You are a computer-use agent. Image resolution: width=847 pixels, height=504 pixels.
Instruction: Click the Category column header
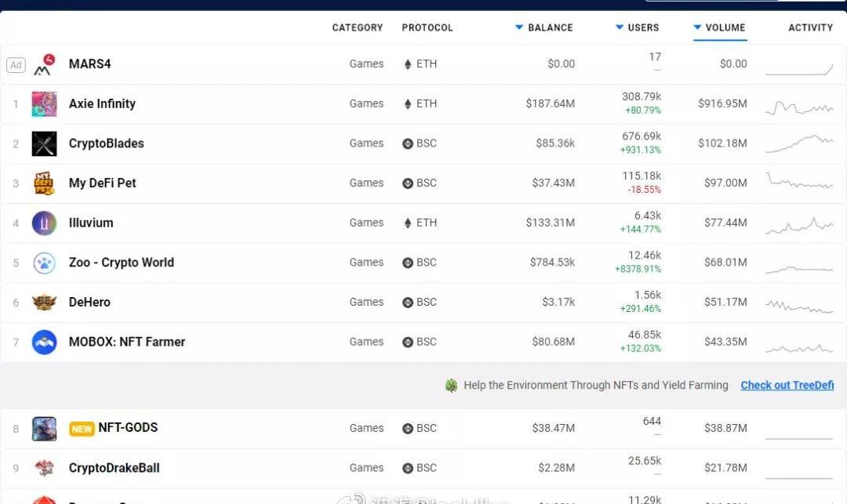pyautogui.click(x=357, y=27)
